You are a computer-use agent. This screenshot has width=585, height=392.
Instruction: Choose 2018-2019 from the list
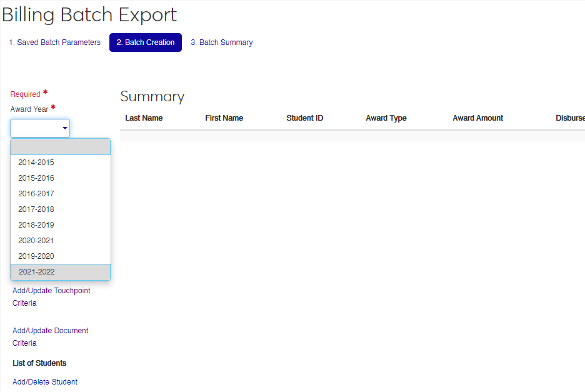tap(36, 225)
